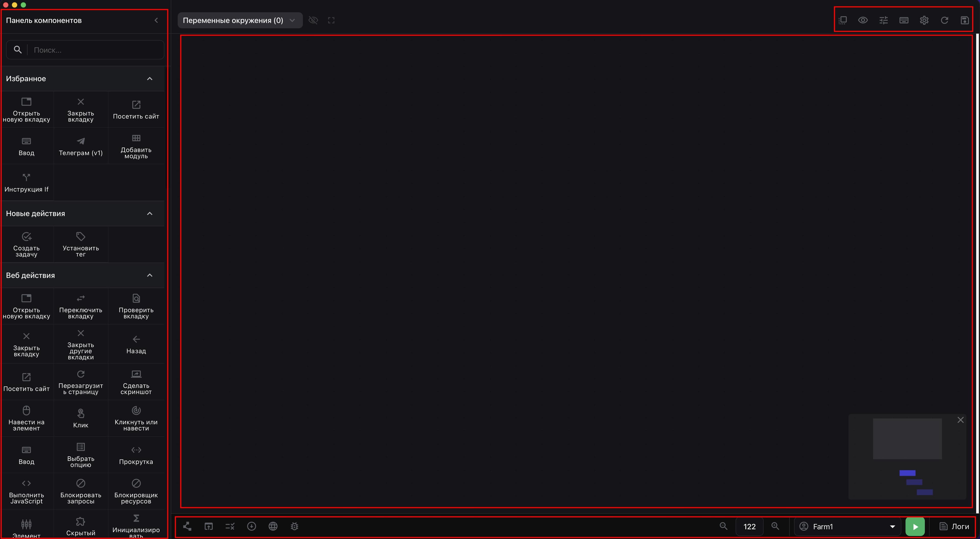Select Посетить сайт in Веб действия
Image resolution: width=980 pixels, height=539 pixels.
[26, 382]
